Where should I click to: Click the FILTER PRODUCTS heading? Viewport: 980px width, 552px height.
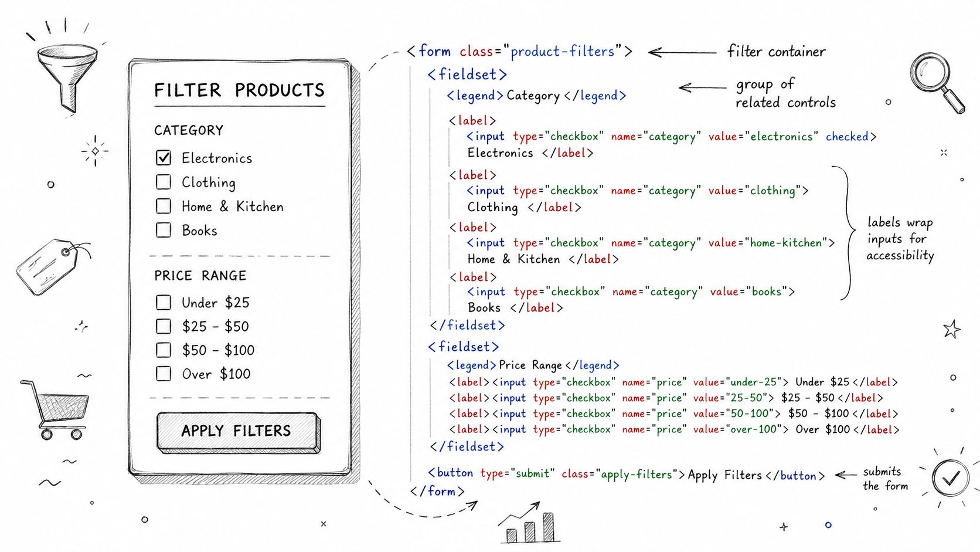pos(239,90)
